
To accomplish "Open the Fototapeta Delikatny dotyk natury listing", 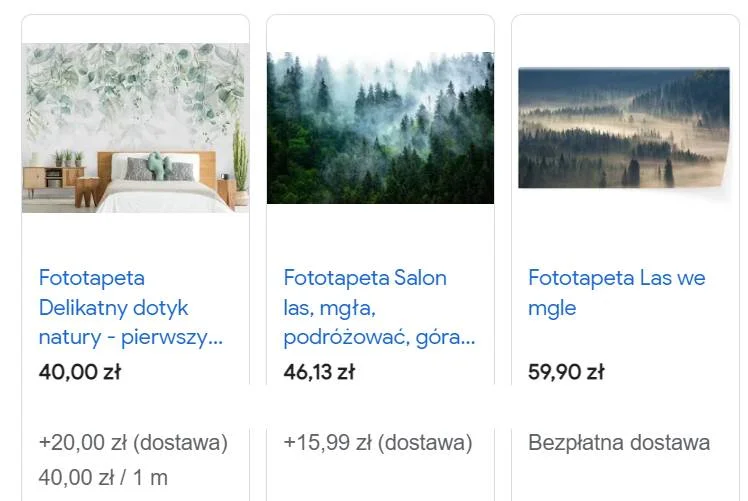I will coord(131,307).
